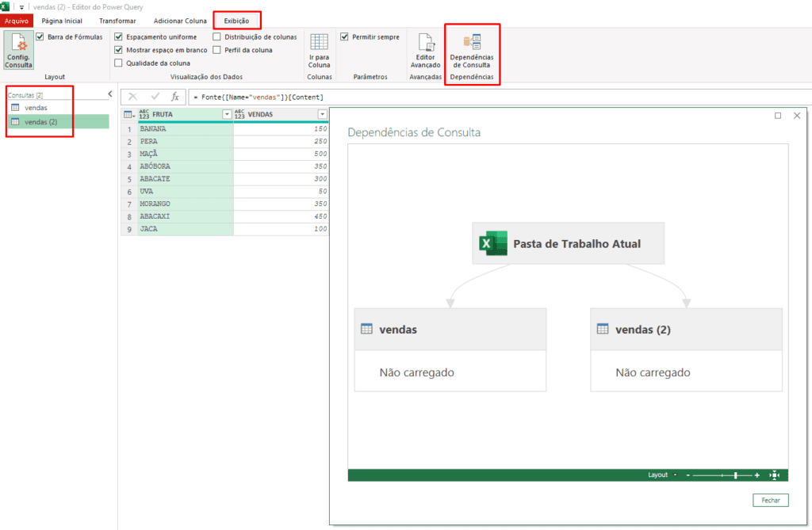812x530 pixels.
Task: Toggle Espaçamento uniforme checkbox
Action: [119, 36]
